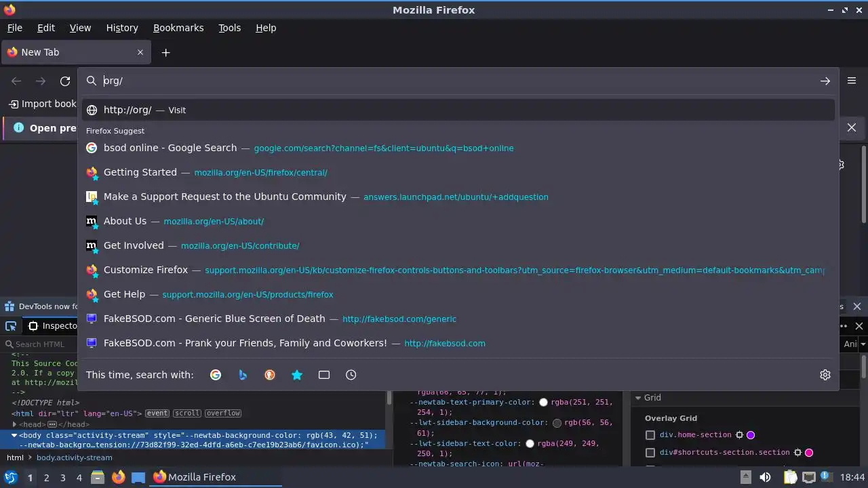868x488 pixels.
Task: Open the volume control in system tray
Action: pos(765,477)
